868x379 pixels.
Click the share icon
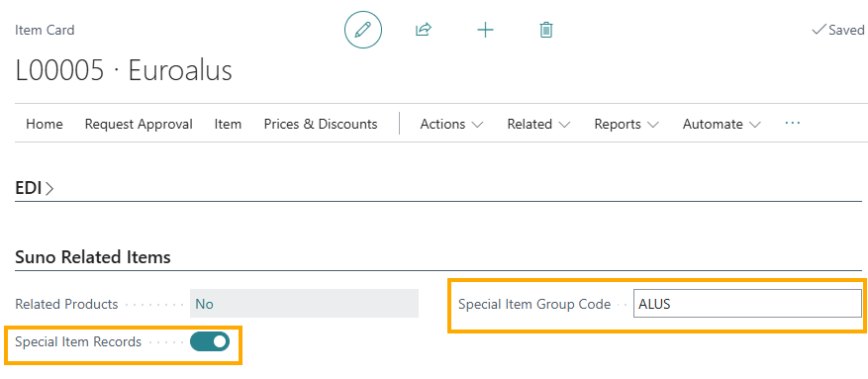click(x=423, y=30)
